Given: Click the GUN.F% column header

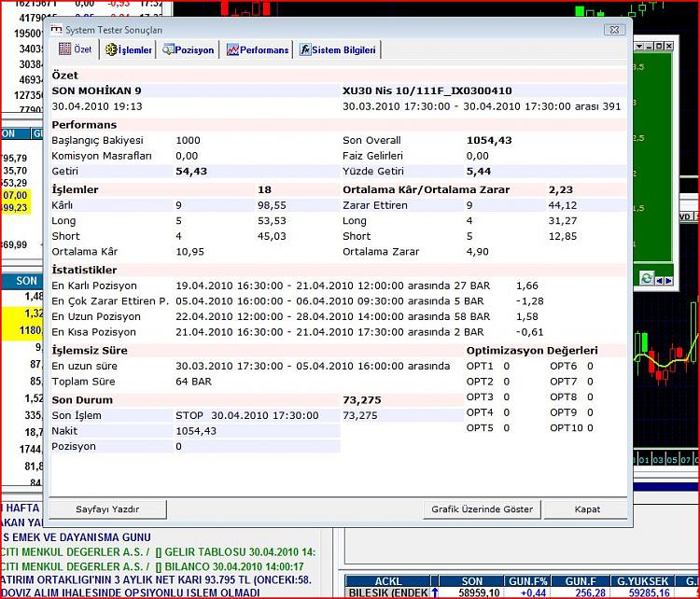Looking at the screenshot, I should [x=528, y=581].
